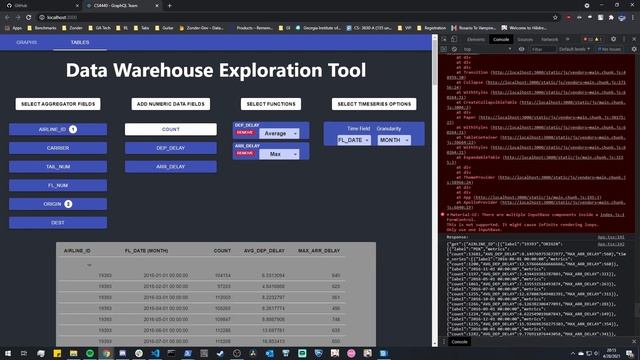Image resolution: width=640 pixels, height=360 pixels.
Task: Click SELECT TIMESERIES OPTIONS button
Action: tap(374, 104)
